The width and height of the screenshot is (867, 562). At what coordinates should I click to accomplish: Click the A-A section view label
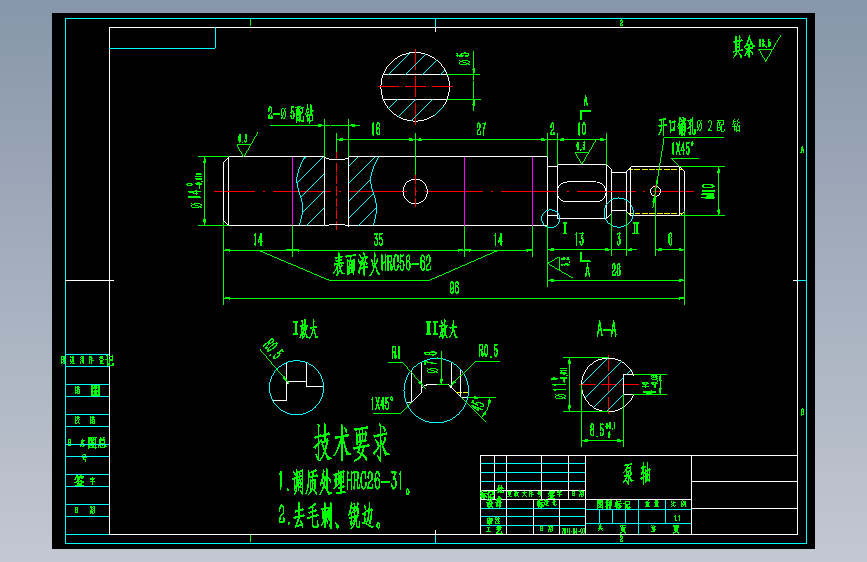[x=606, y=330]
